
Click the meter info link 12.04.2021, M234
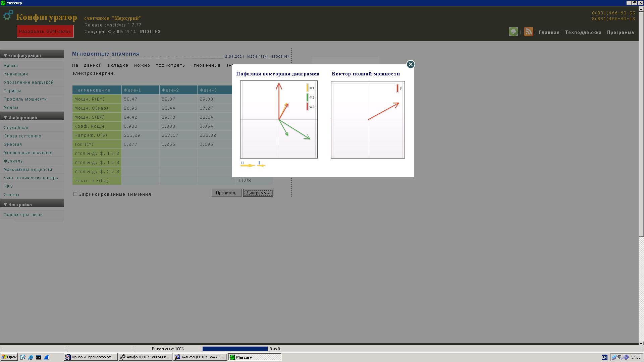click(256, 57)
